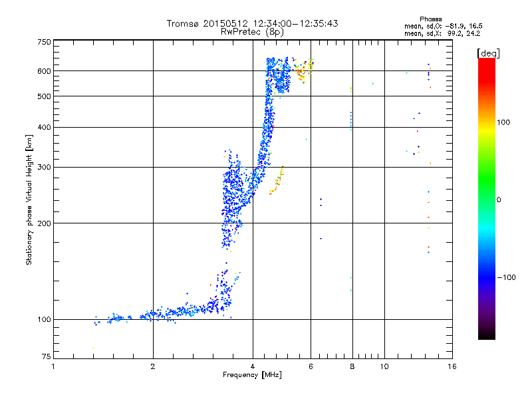532x399 pixels.
Task: Click the "[deg]" colorbar unit label
Action: tap(488, 53)
